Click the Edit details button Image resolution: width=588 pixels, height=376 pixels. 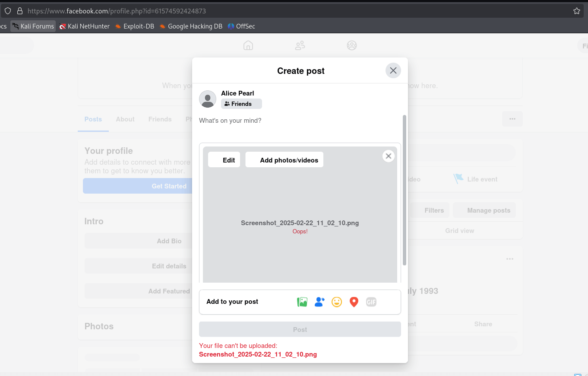tap(138, 266)
